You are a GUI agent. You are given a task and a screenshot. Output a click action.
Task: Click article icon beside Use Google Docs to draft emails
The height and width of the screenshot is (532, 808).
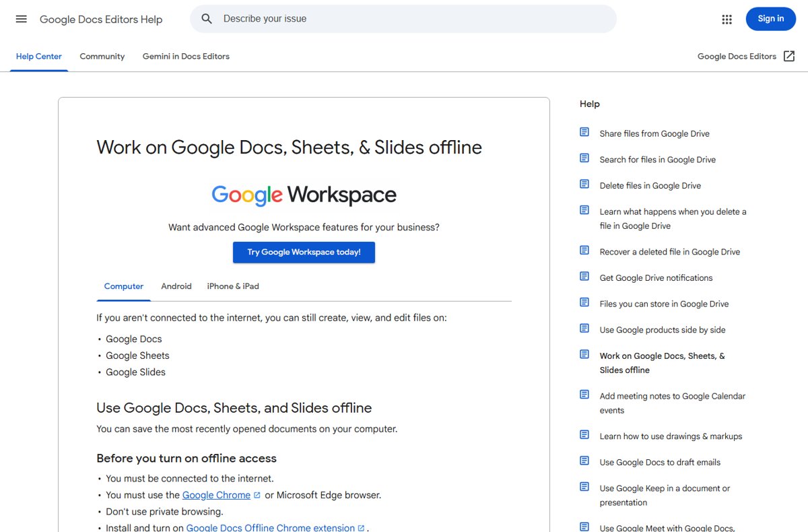(584, 461)
